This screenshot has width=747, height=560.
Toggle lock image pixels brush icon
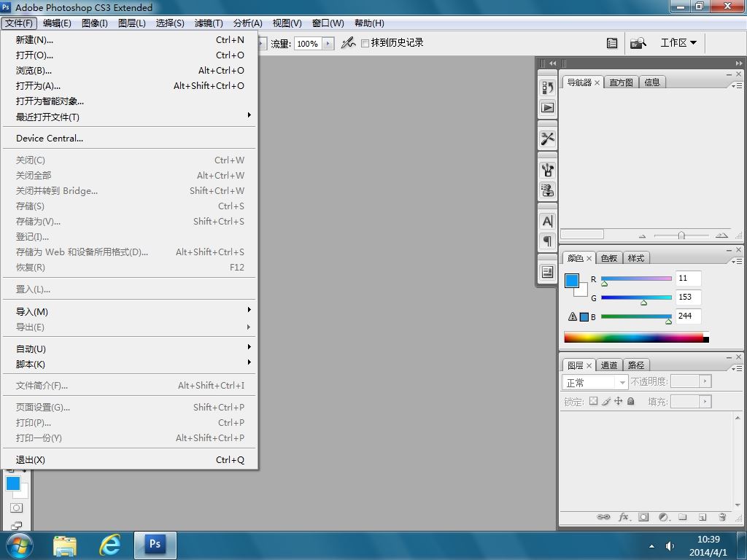pos(605,401)
